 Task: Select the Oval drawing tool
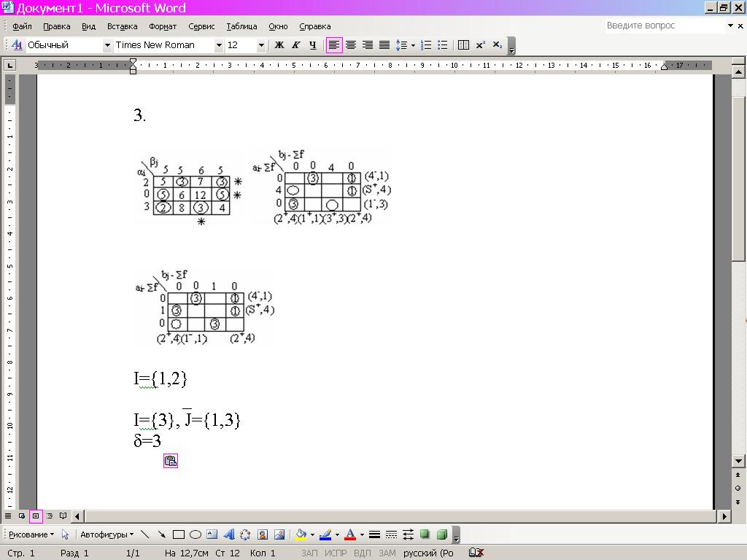[195, 534]
